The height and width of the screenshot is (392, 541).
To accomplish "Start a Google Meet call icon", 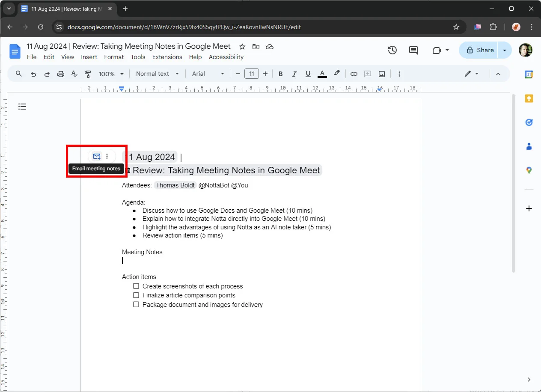I will [437, 50].
